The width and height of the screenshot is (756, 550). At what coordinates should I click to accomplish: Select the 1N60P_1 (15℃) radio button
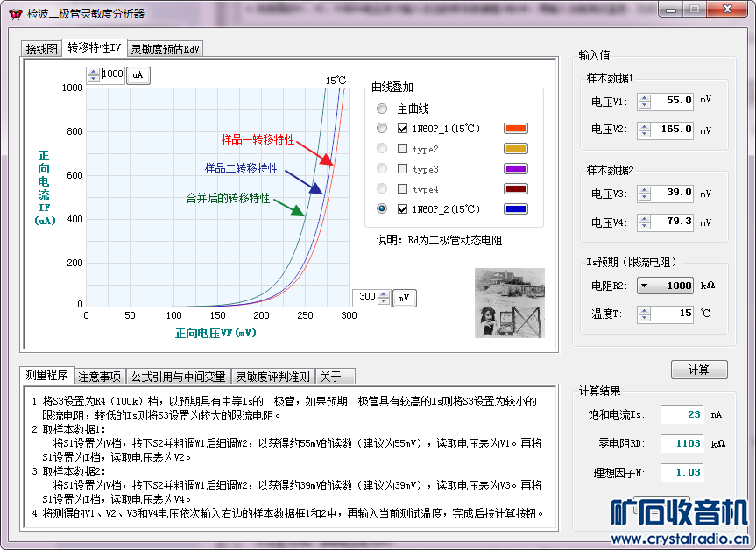pyautogui.click(x=382, y=128)
